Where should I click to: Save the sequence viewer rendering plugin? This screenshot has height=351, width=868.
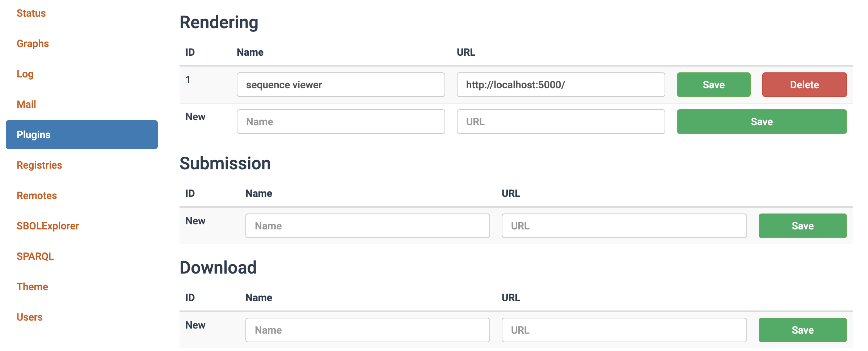coord(714,85)
